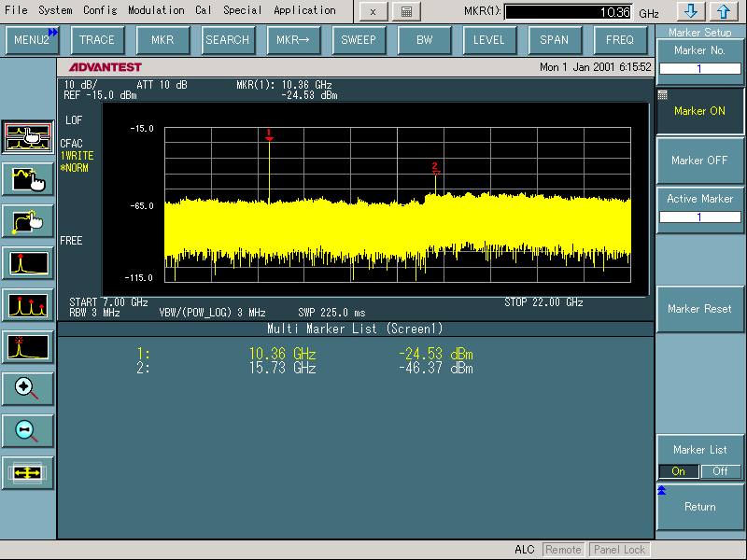
Task: Select the single peak search icon
Action: click(x=26, y=263)
